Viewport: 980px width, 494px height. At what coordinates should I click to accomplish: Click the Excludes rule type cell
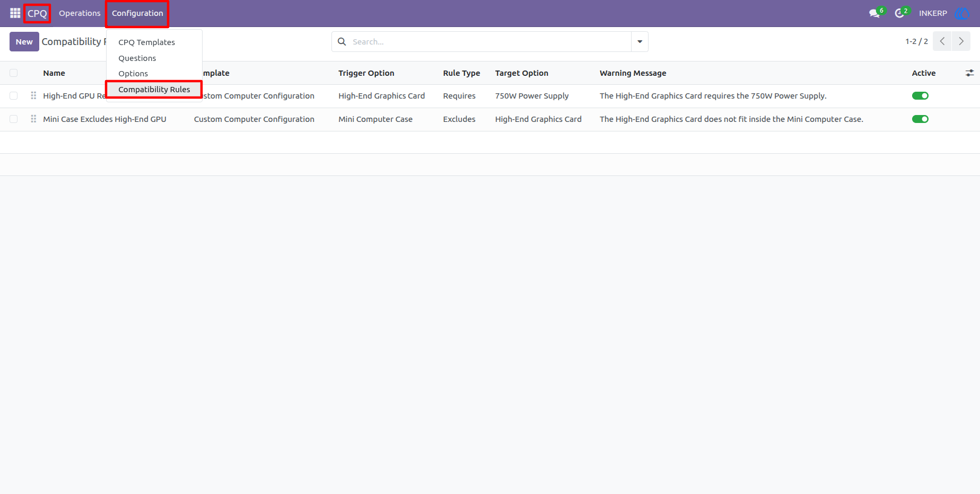pos(459,119)
